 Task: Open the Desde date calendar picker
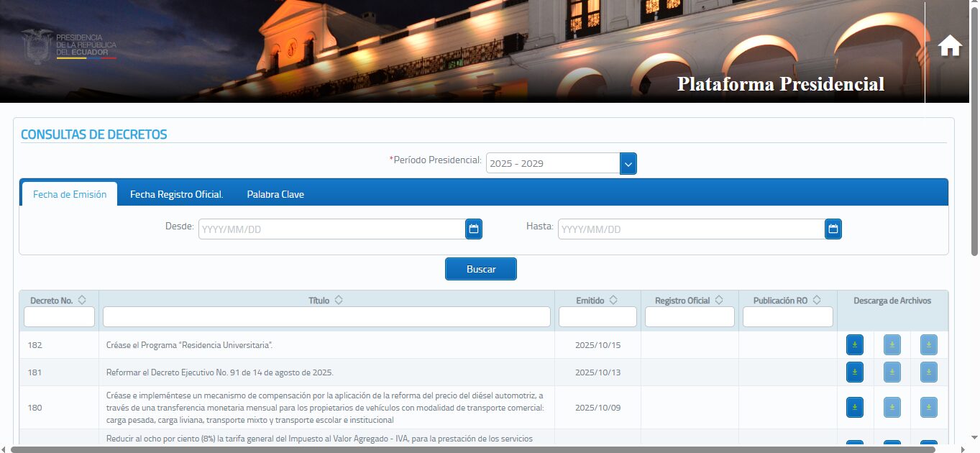(473, 229)
